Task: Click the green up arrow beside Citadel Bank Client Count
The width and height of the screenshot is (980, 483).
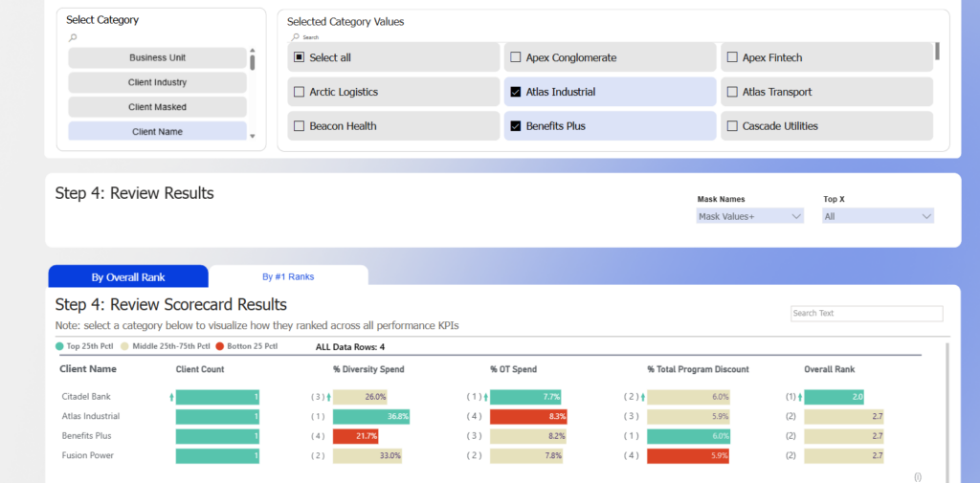Action: (x=171, y=396)
